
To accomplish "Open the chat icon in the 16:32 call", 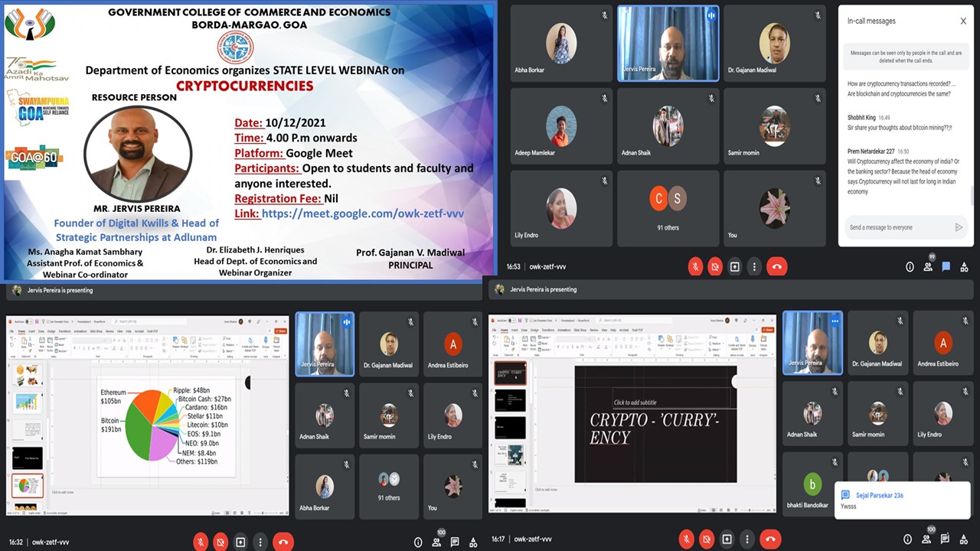I will click(454, 542).
